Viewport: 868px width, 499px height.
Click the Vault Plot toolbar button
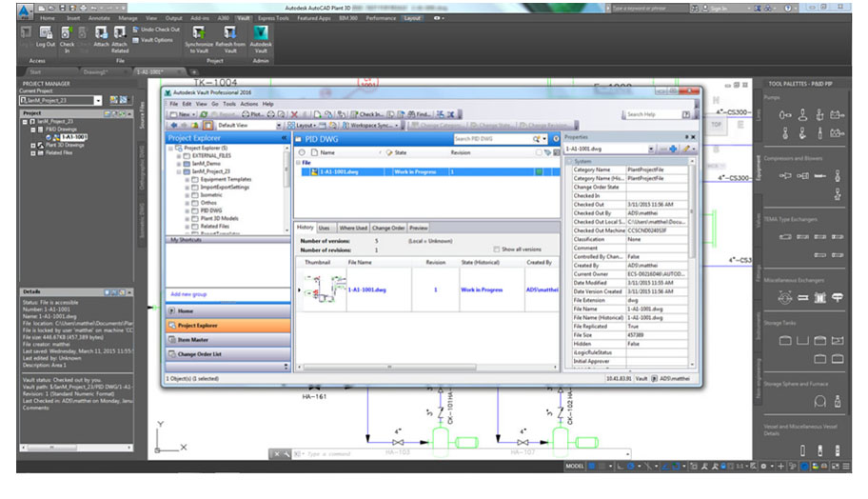[x=252, y=114]
